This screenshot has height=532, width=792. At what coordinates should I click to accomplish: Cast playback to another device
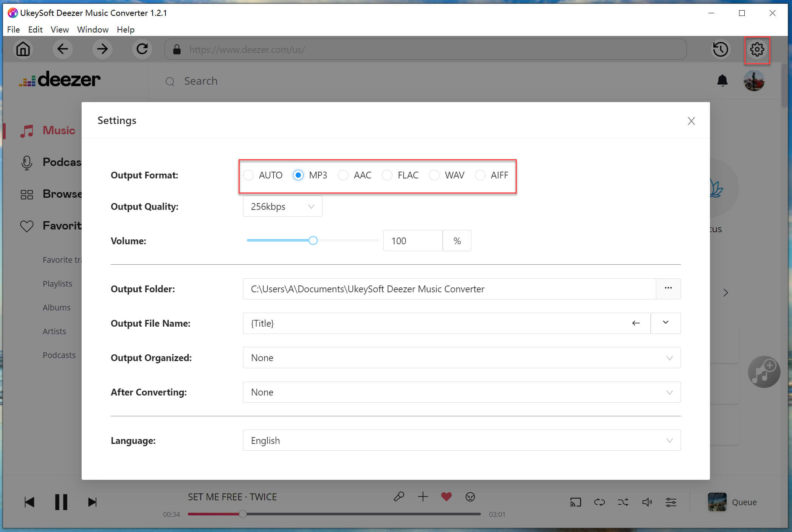coord(575,502)
